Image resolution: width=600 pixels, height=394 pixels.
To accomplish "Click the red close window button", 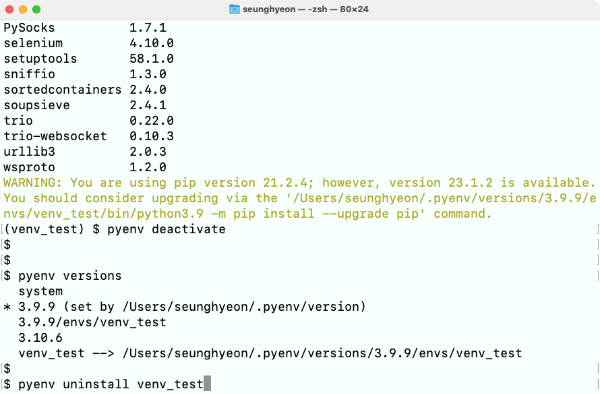I will click(x=10, y=9).
